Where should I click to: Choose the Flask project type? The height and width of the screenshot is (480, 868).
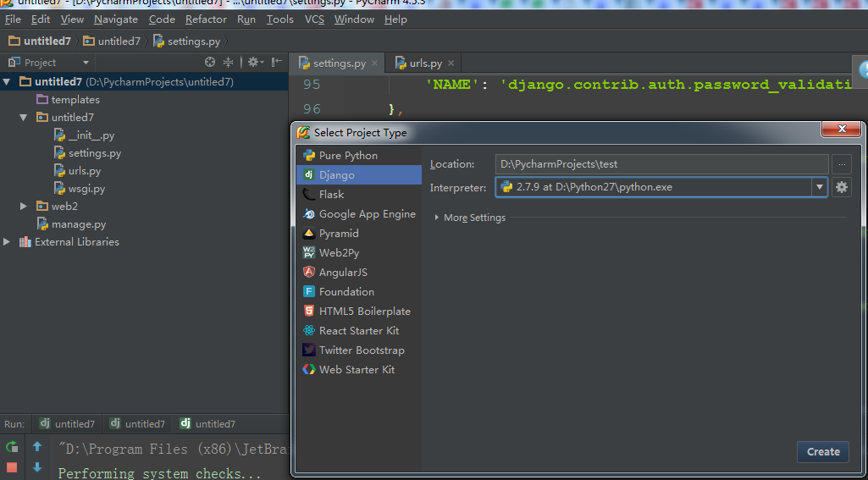tap(359, 195)
